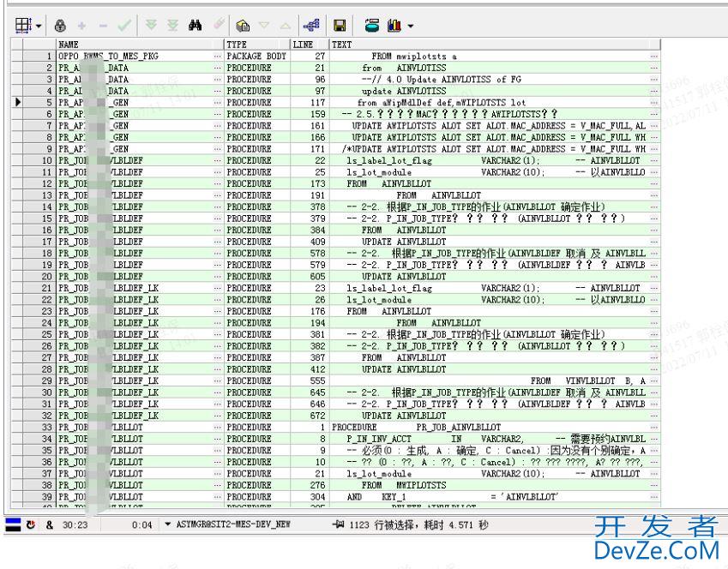Select row number 5 with the current-row arrow

39,103
